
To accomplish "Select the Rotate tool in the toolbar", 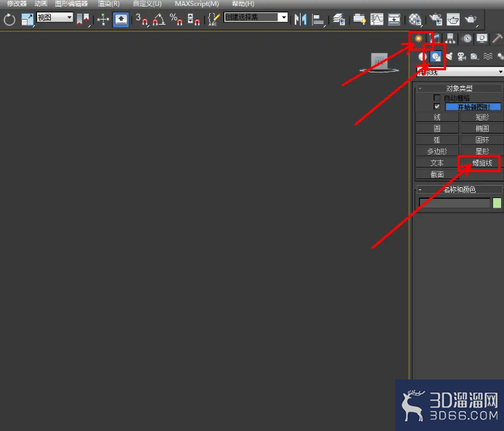I will [x=9, y=20].
